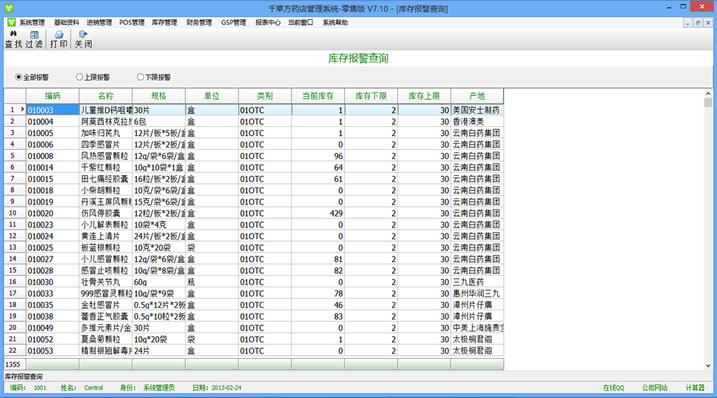The image size is (717, 398).
Task: Sort by the 当前库存 column header
Action: (318, 96)
